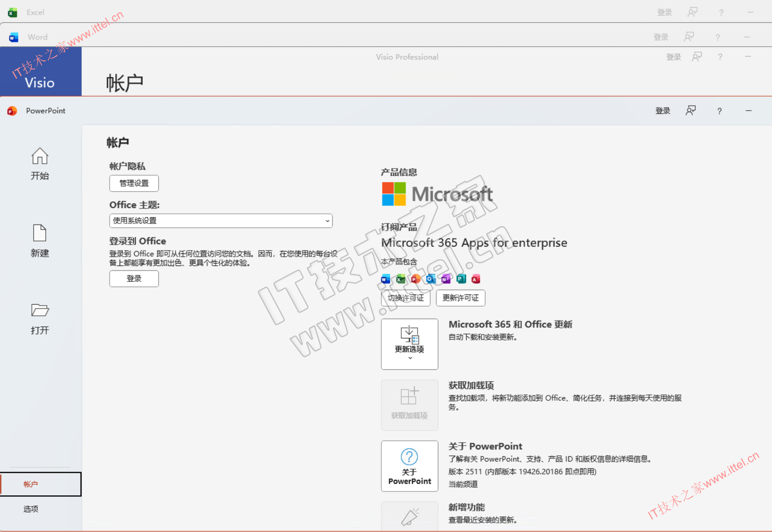772x532 pixels.
Task: Open 选项 in the left sidebar
Action: click(x=31, y=509)
